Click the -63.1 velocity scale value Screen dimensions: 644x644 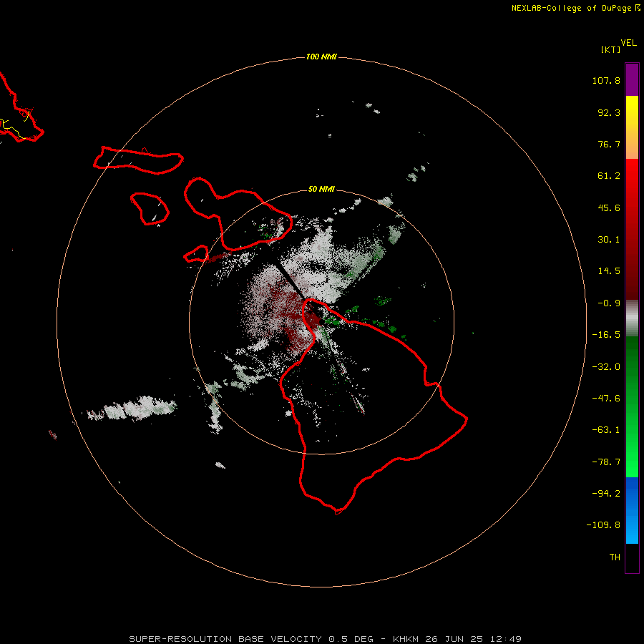[606, 430]
